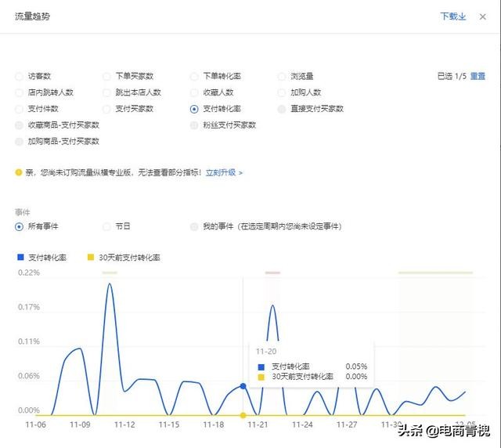
Task: Select the 加购人数 metric option
Action: pos(282,92)
